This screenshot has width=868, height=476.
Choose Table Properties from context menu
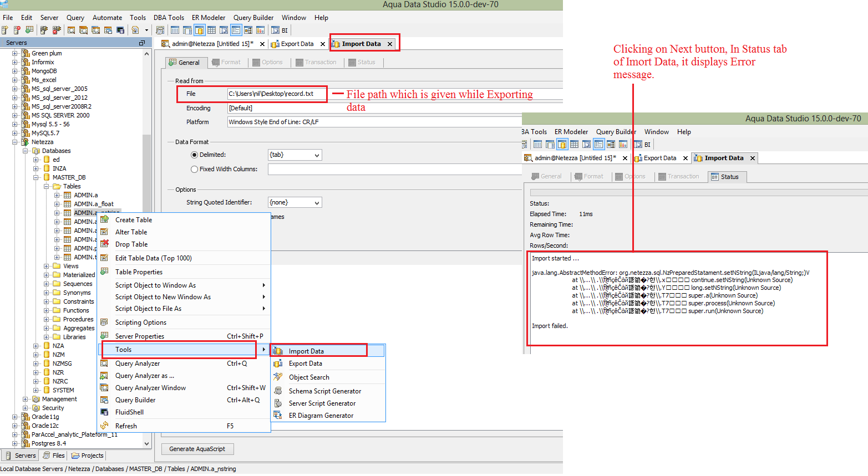point(139,272)
